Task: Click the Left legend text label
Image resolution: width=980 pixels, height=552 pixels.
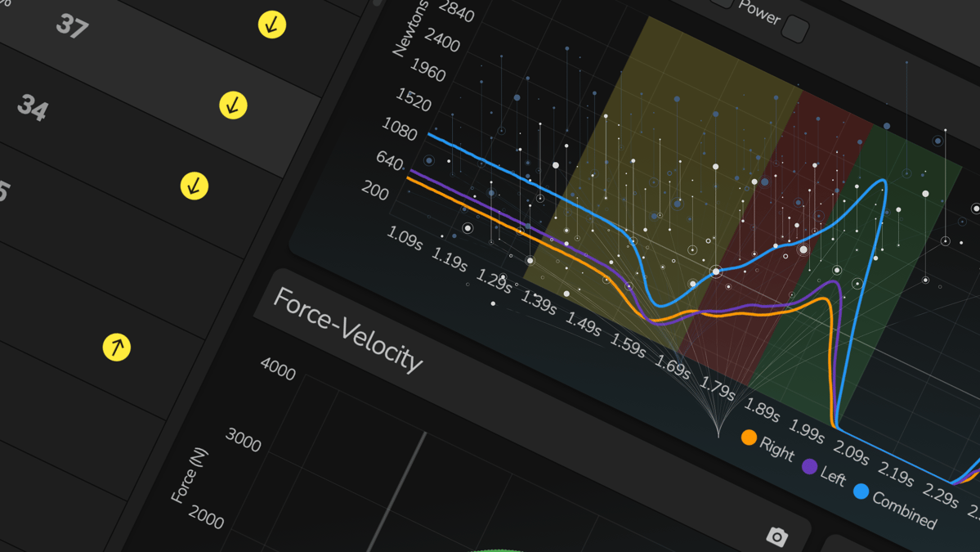Action: coord(833,476)
